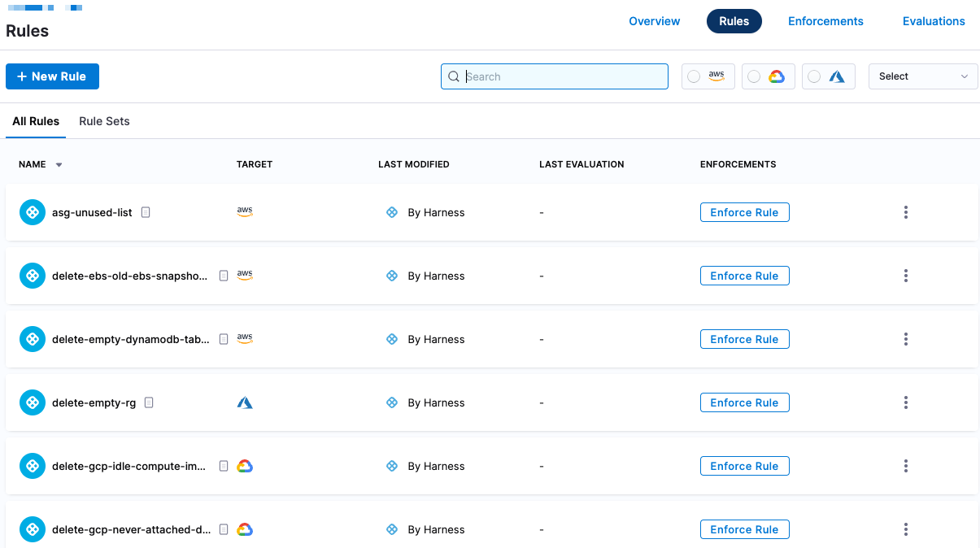Viewport: 980px width, 548px height.
Task: Open the three-dot menu for asg-unused-list
Action: point(905,212)
